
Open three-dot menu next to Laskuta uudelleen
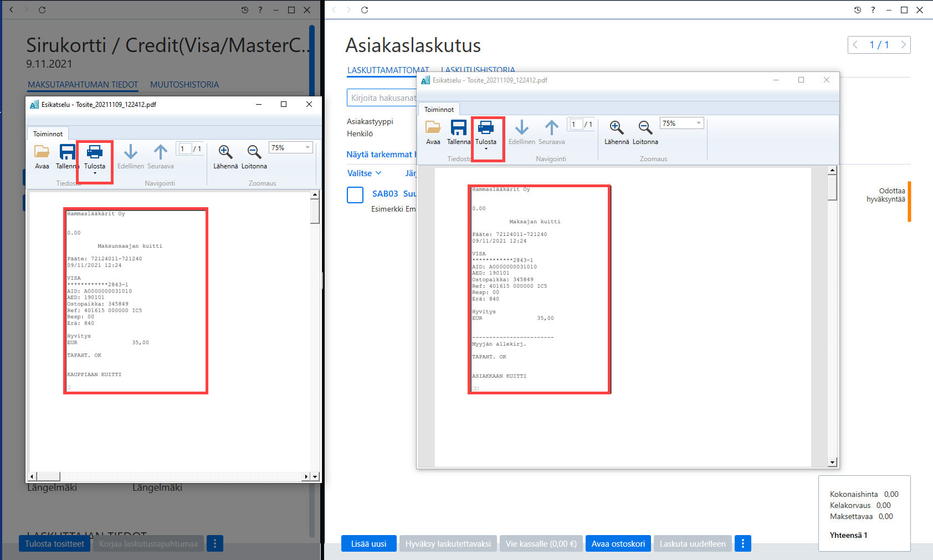click(x=743, y=544)
